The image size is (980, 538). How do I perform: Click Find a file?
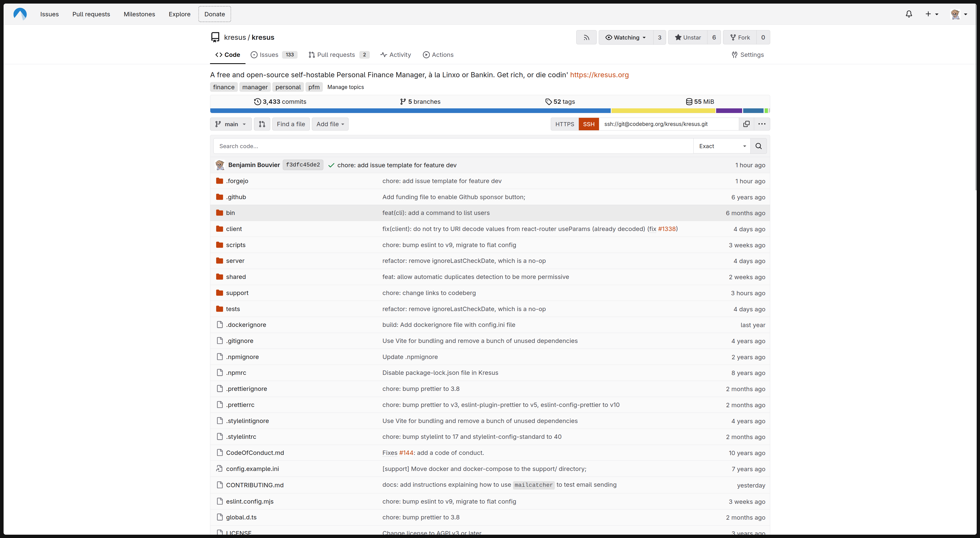tap(291, 124)
